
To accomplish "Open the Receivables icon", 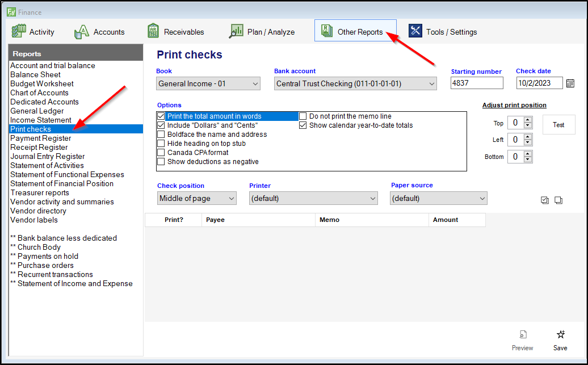I will [153, 31].
